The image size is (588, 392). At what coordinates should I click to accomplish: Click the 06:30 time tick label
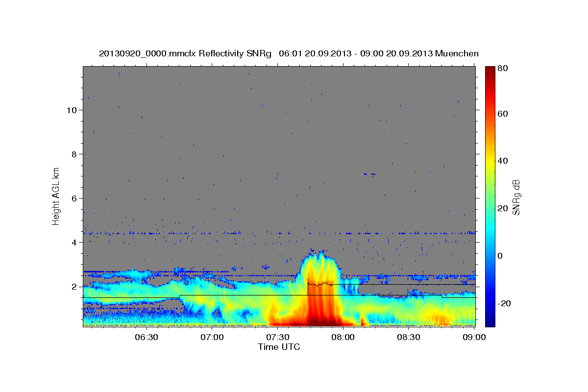[x=147, y=337]
